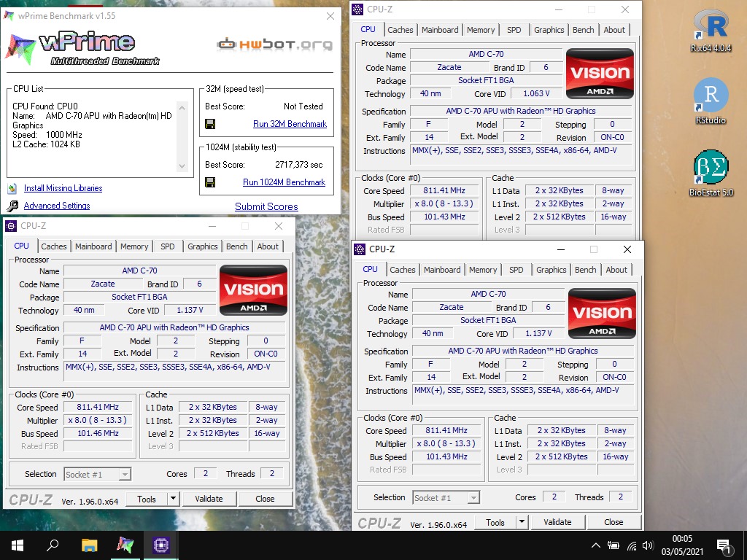This screenshot has height=560, width=747.
Task: Click lower-left CPU-Z title bar app icon
Action: click(11, 226)
